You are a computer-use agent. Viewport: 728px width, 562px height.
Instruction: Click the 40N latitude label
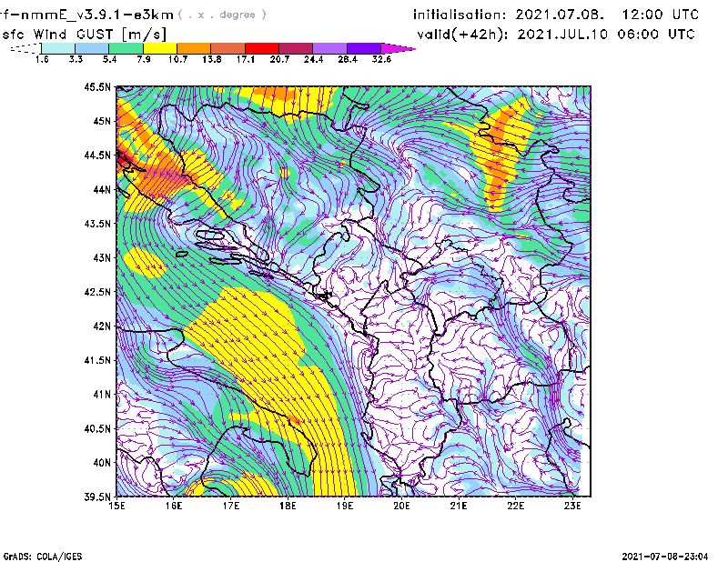102,462
